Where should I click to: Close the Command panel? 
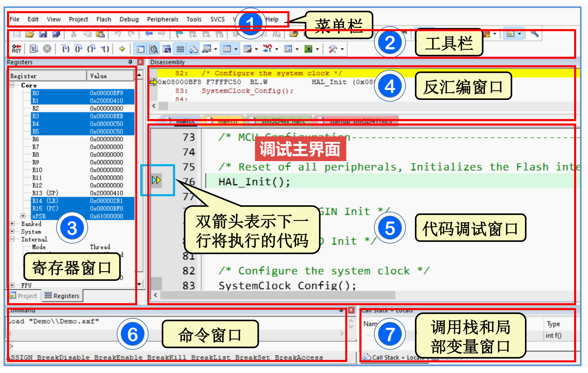(351, 310)
